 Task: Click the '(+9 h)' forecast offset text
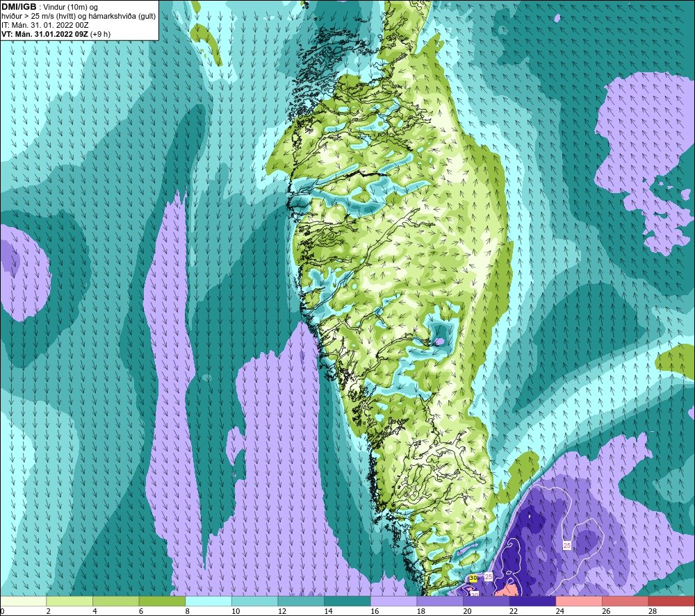[x=101, y=34]
